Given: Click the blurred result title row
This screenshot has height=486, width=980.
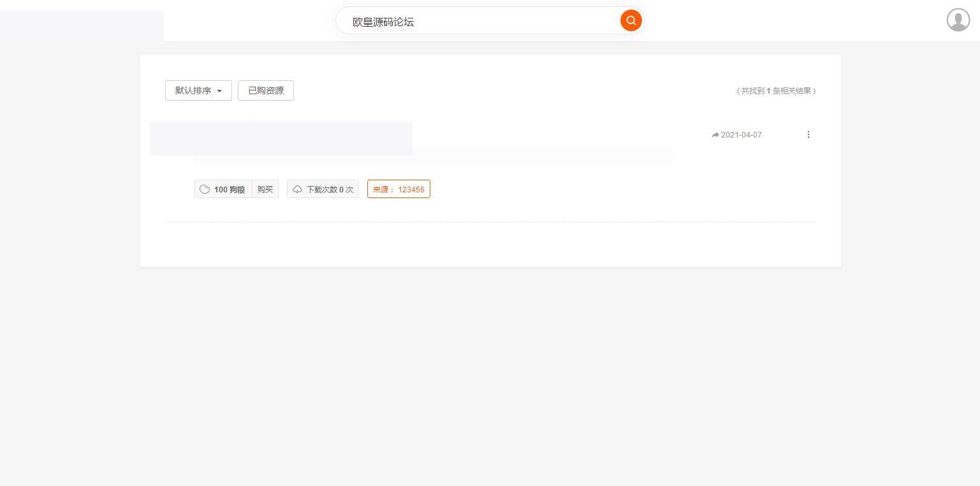Looking at the screenshot, I should point(434,157).
